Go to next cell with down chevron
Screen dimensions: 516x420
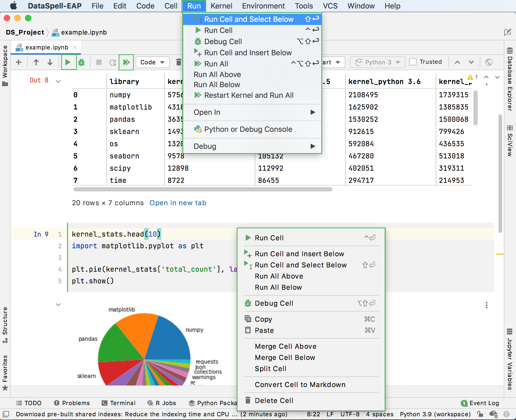[x=471, y=62]
